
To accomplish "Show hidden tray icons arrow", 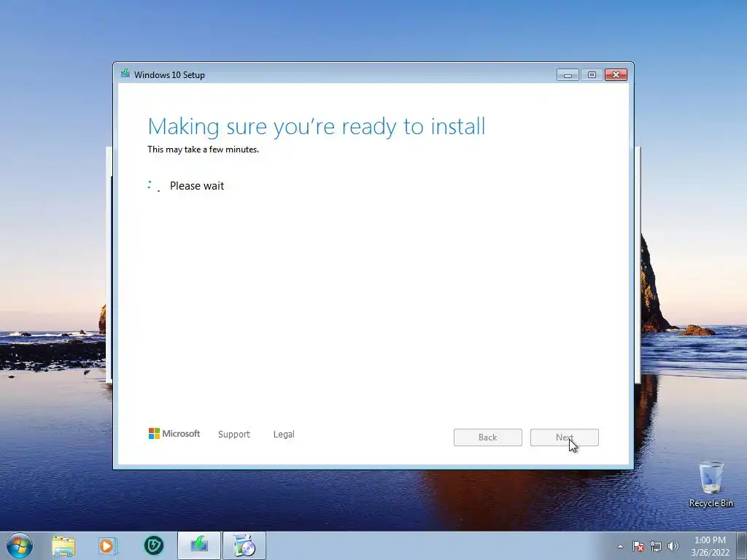I will (x=620, y=546).
